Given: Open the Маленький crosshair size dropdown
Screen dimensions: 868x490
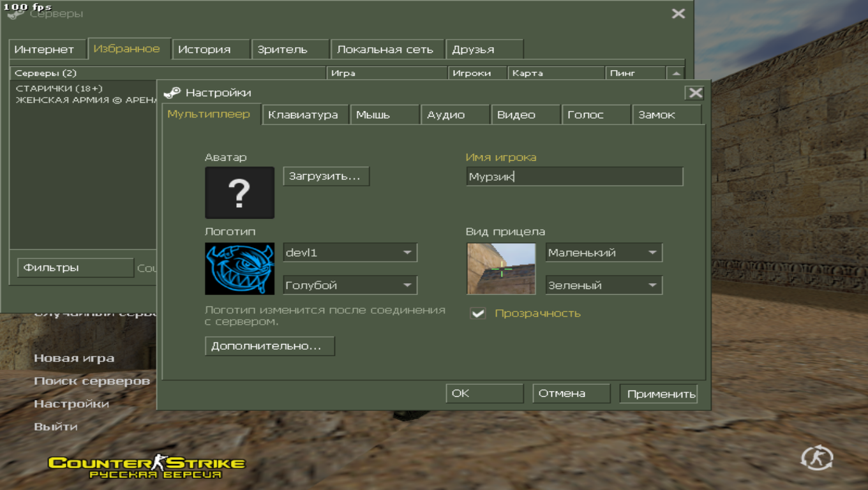Looking at the screenshot, I should (604, 253).
